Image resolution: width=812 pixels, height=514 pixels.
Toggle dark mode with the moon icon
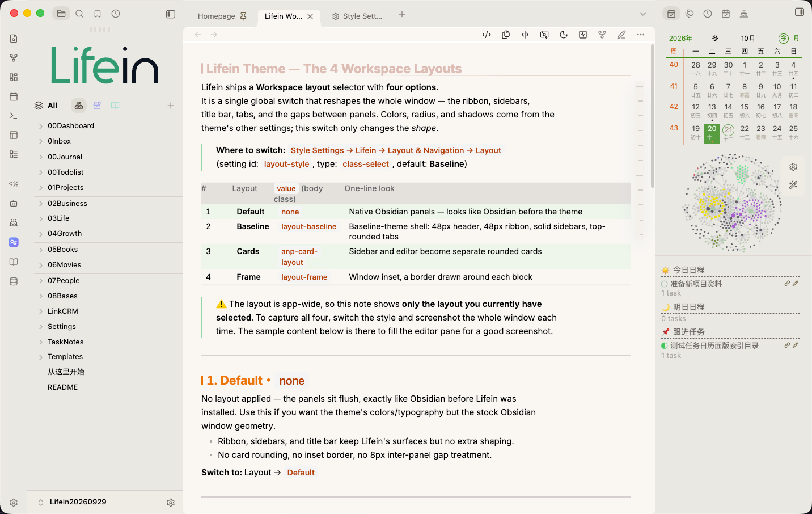564,35
